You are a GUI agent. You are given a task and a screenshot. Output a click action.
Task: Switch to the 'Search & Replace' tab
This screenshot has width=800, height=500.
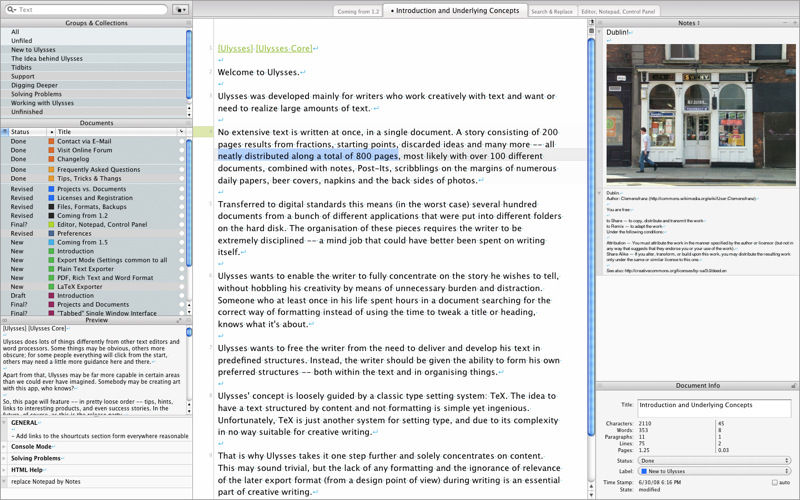pos(552,11)
